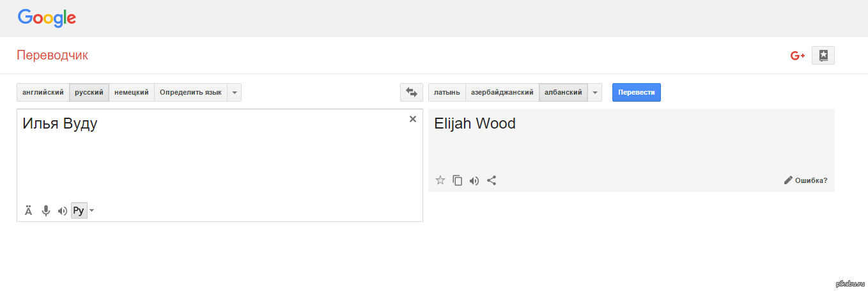The height and width of the screenshot is (291, 868).
Task: Click the Ошибка? suggest edit link
Action: click(805, 180)
